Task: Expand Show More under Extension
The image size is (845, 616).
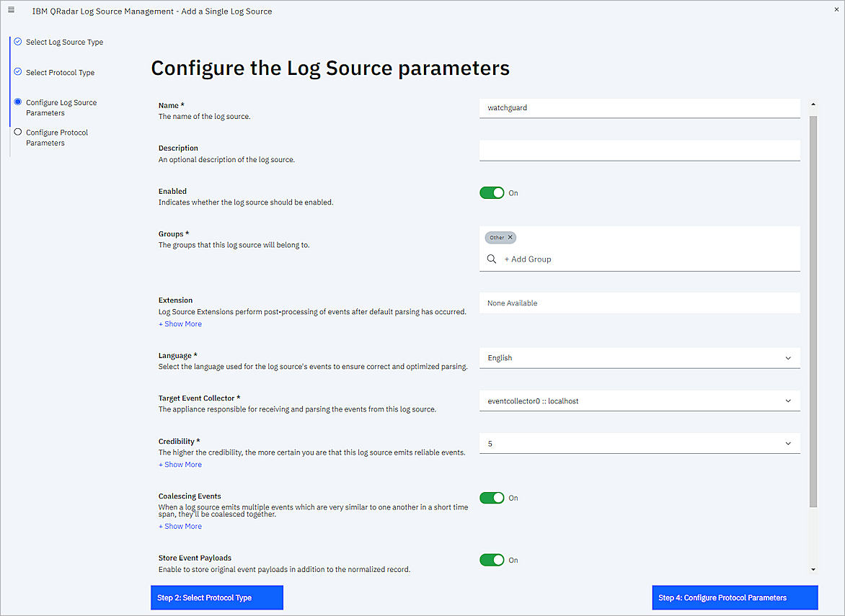Action: coord(180,323)
